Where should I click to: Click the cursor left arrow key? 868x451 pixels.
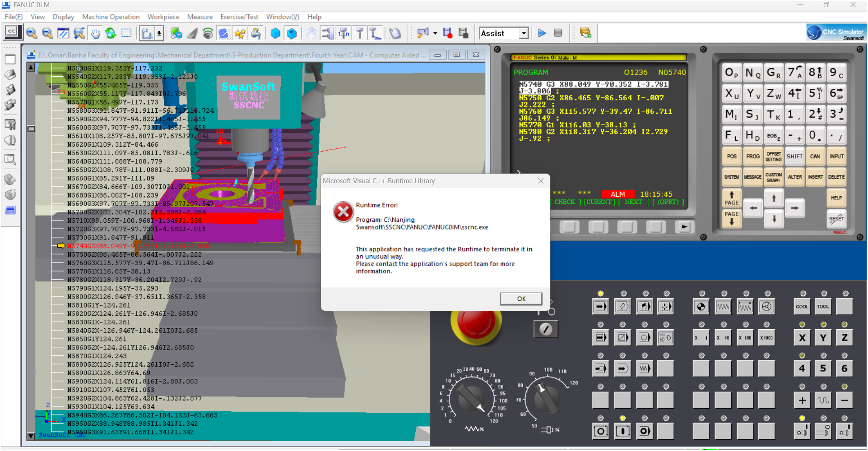(753, 208)
